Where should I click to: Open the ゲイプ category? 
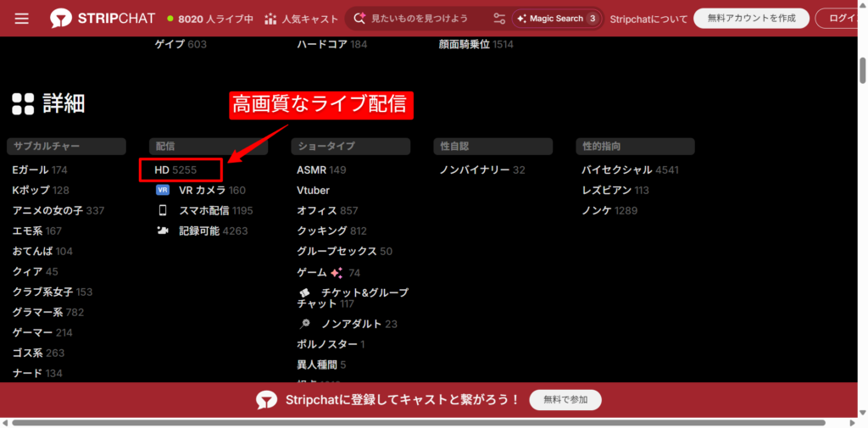coord(181,44)
